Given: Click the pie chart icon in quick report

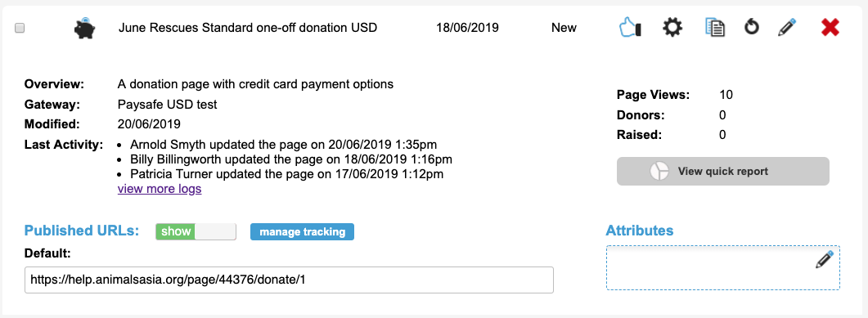Looking at the screenshot, I should pyautogui.click(x=659, y=172).
